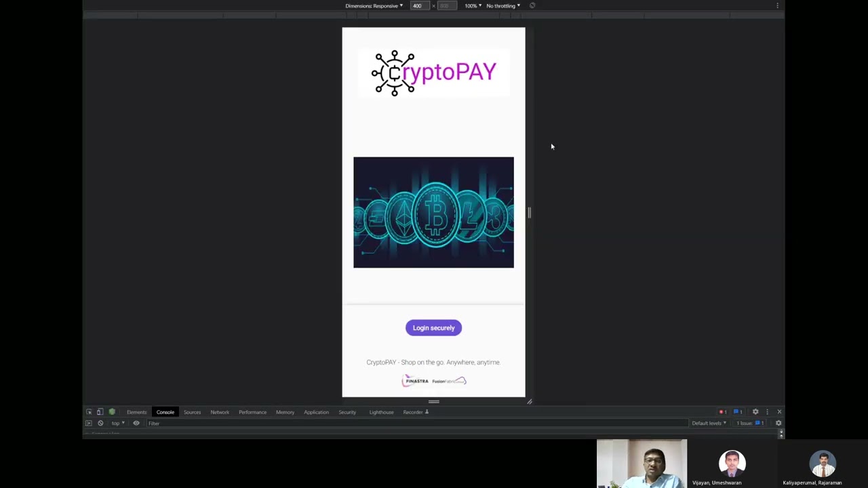
Task: Click the viewport width field showing 400
Action: 420,6
